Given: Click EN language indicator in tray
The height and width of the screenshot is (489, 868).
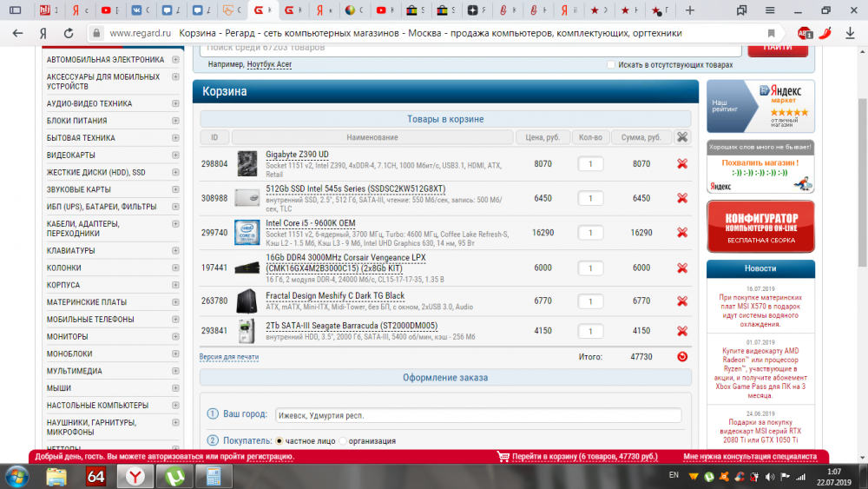Looking at the screenshot, I should [674, 475].
